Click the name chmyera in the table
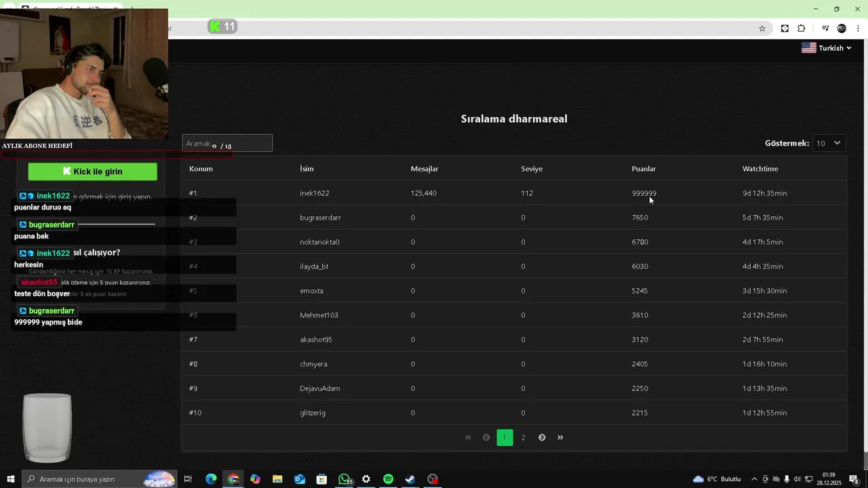Image resolution: width=868 pixels, height=488 pixels. (x=313, y=364)
